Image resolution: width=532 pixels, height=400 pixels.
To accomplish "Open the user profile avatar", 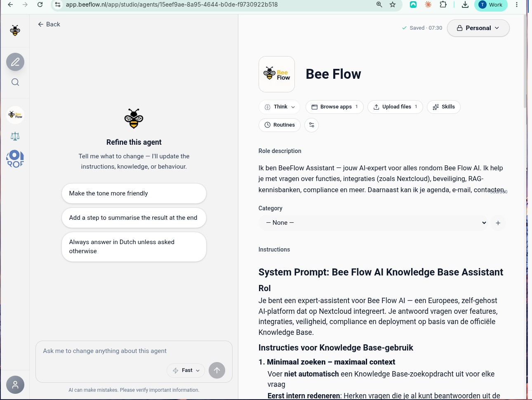I will [x=15, y=385].
